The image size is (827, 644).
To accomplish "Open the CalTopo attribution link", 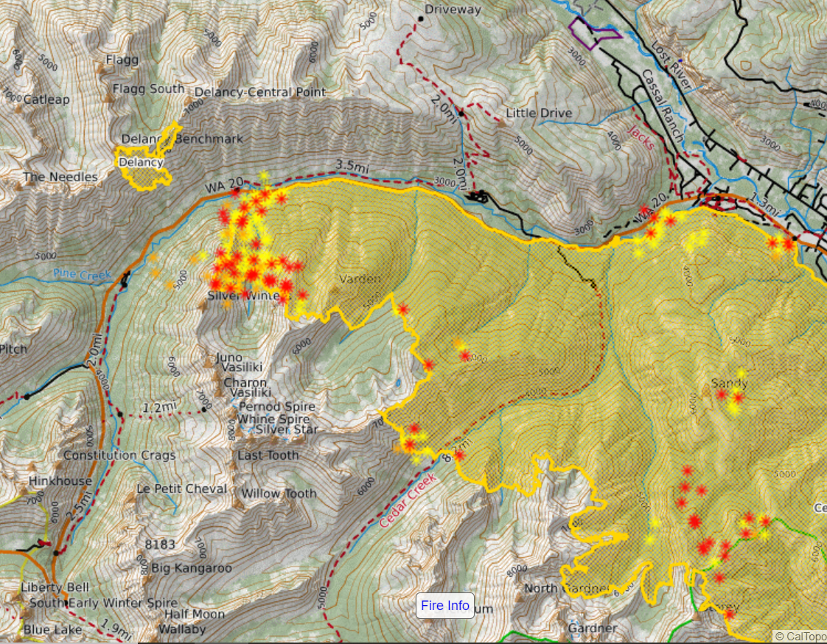I will tap(800, 636).
